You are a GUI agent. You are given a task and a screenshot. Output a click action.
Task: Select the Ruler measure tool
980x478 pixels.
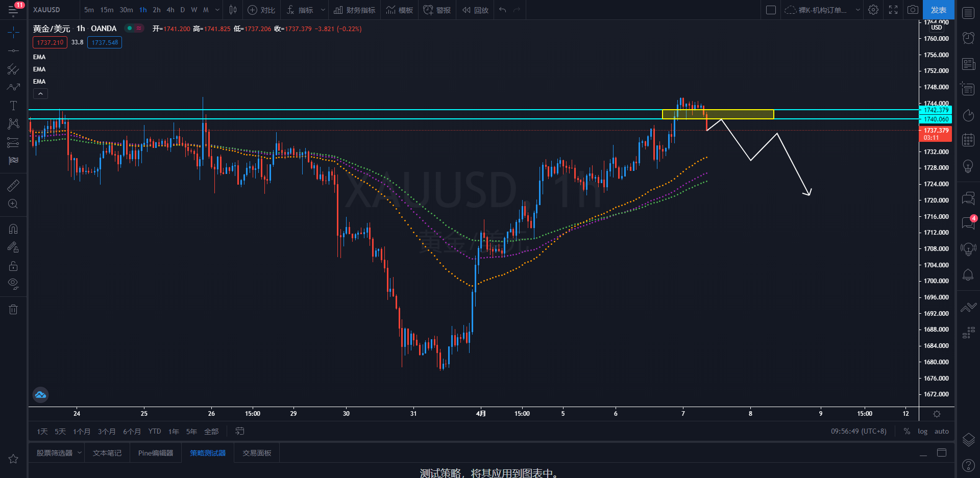13,186
